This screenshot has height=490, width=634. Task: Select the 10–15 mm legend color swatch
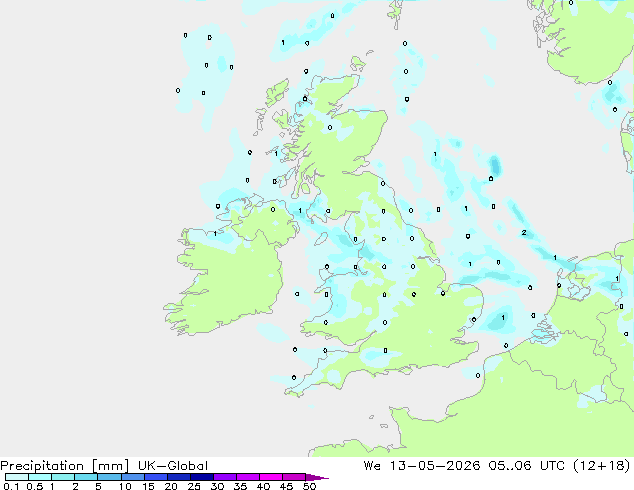(x=132, y=477)
